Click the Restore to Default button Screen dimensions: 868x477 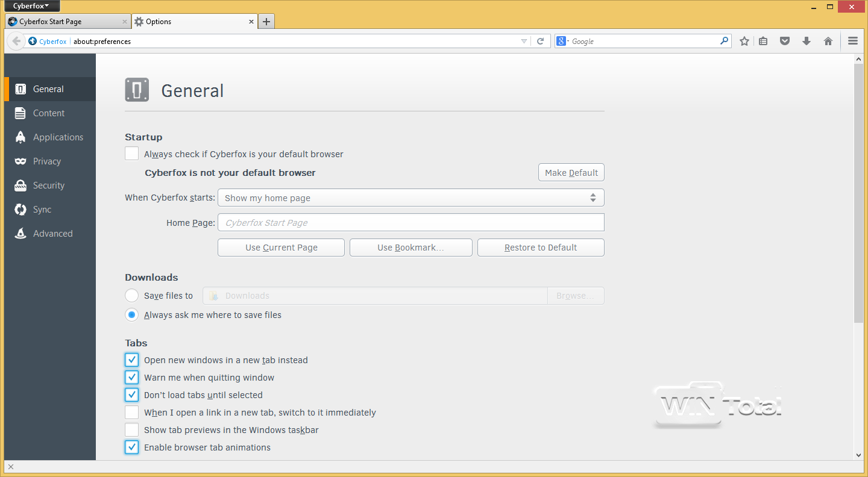point(541,248)
